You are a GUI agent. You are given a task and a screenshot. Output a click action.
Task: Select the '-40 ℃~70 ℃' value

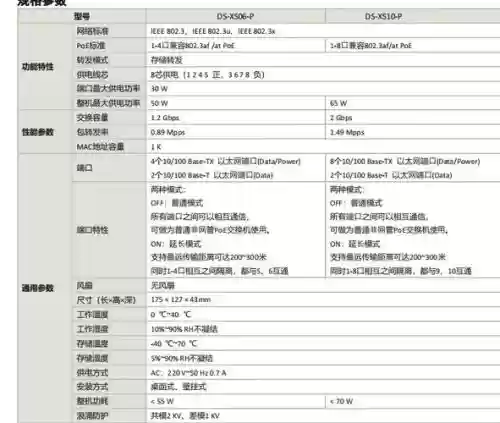point(174,344)
